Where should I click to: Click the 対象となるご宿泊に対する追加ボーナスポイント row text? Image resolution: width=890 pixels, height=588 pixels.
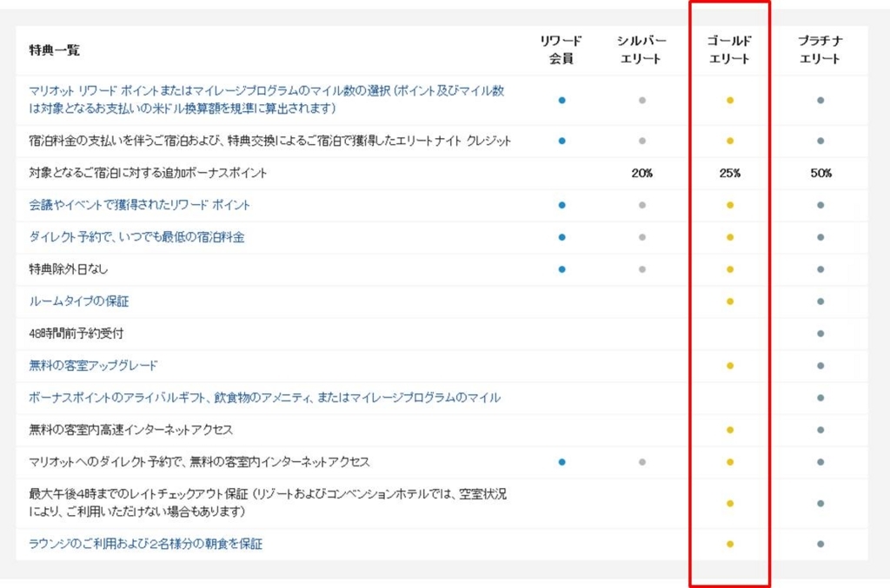[x=148, y=173]
